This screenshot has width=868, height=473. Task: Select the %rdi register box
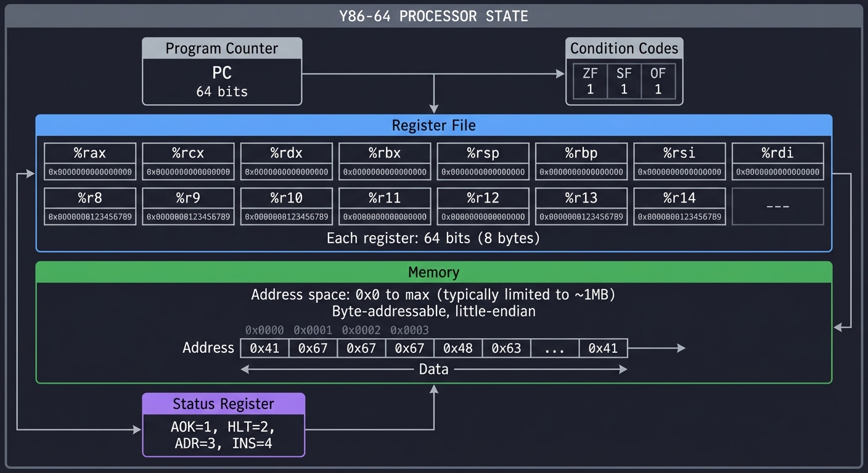point(777,161)
